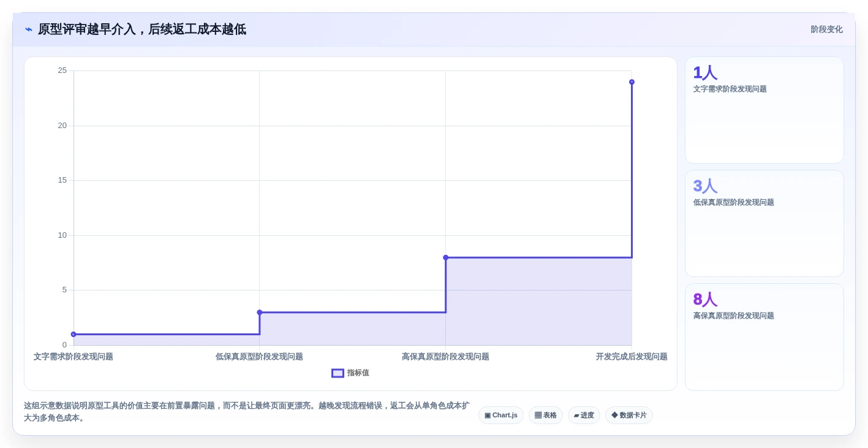The image size is (868, 448).
Task: Click the y-axis tick label 25
Action: point(62,70)
